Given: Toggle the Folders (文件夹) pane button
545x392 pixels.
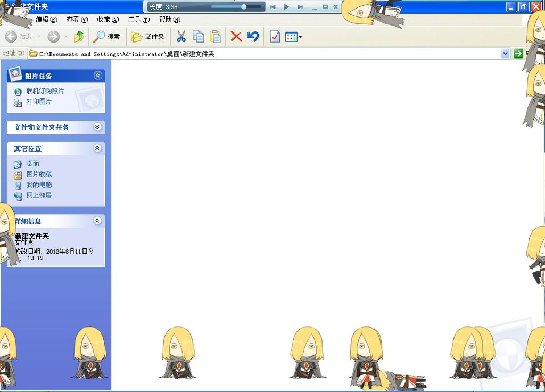Looking at the screenshot, I should [x=147, y=37].
